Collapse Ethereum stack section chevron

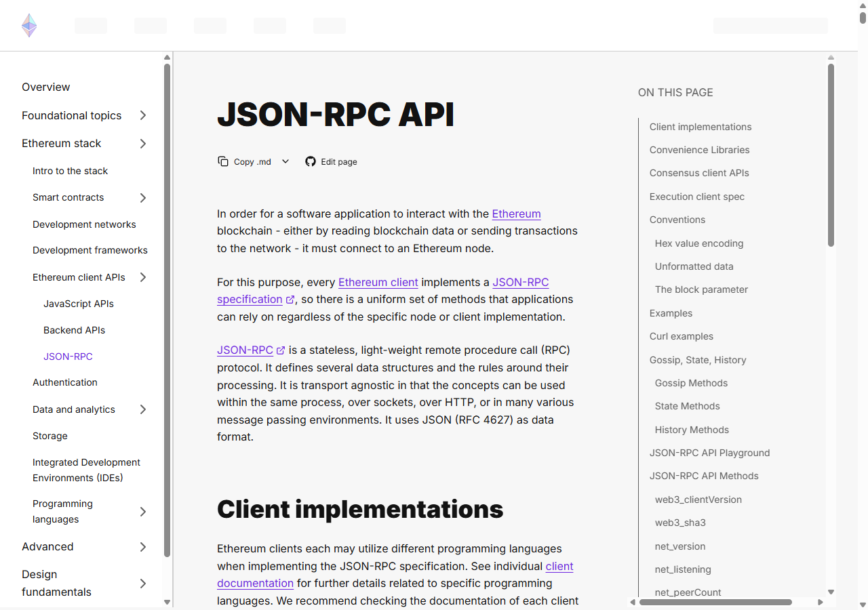click(143, 144)
